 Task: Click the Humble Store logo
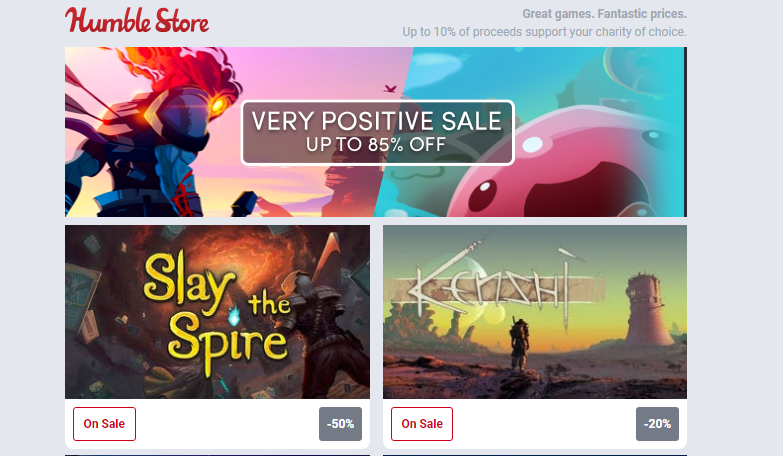pos(137,20)
